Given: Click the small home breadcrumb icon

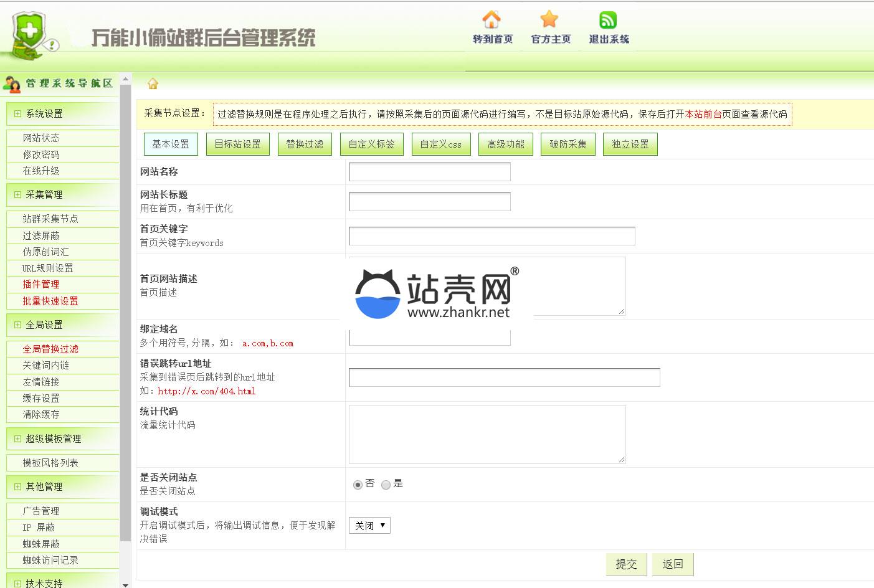Looking at the screenshot, I should click(153, 83).
